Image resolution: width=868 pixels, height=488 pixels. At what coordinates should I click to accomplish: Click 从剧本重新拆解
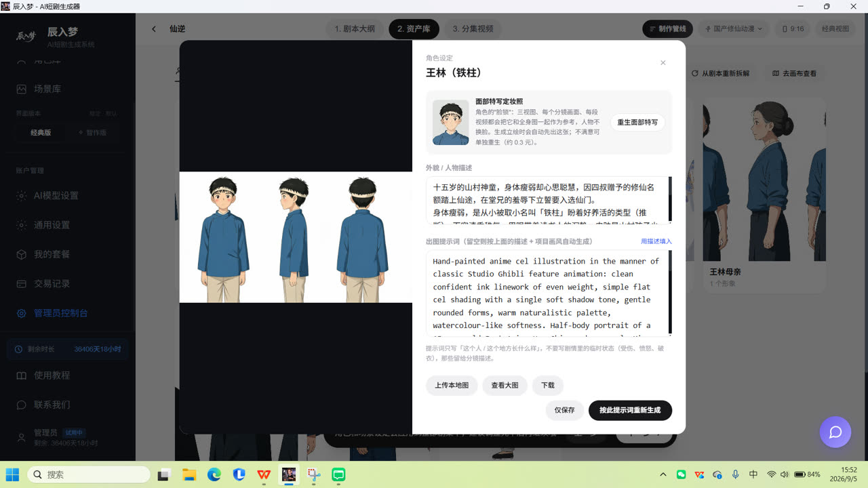[x=720, y=73]
